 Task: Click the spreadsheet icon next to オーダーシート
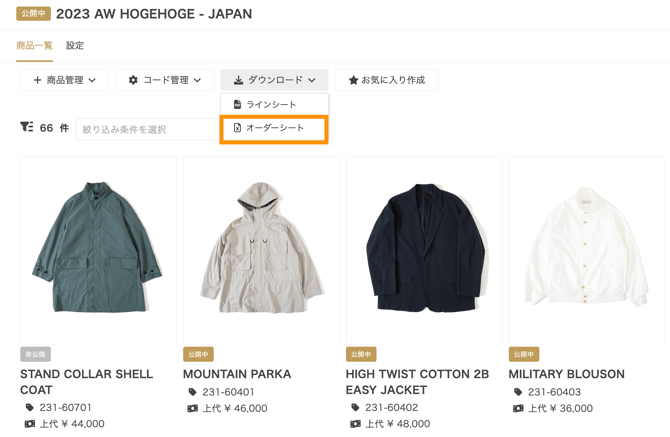click(237, 128)
